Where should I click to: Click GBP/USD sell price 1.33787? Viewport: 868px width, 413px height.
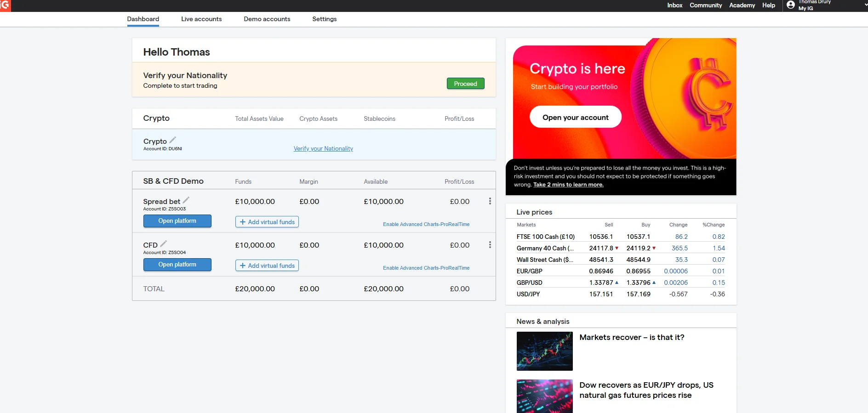(601, 283)
